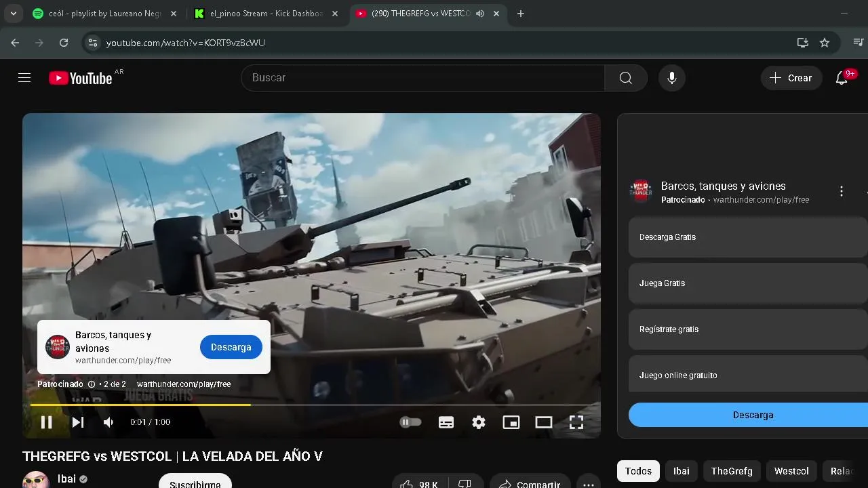This screenshot has height=488, width=868.
Task: Select Descarga Gratis ad option
Action: 748,237
